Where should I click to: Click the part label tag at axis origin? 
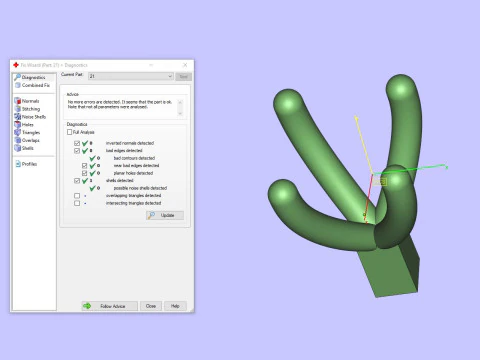click(380, 182)
